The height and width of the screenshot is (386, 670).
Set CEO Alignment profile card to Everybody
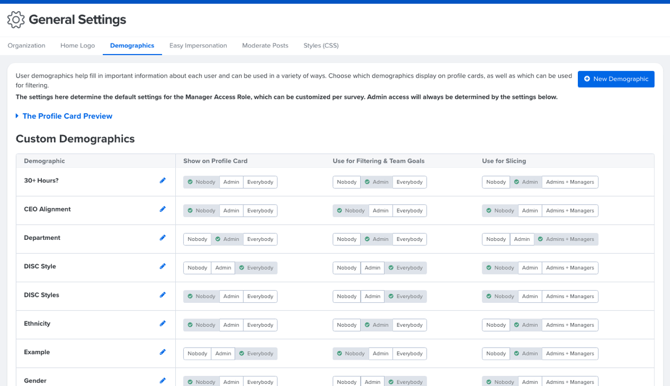[x=260, y=211]
